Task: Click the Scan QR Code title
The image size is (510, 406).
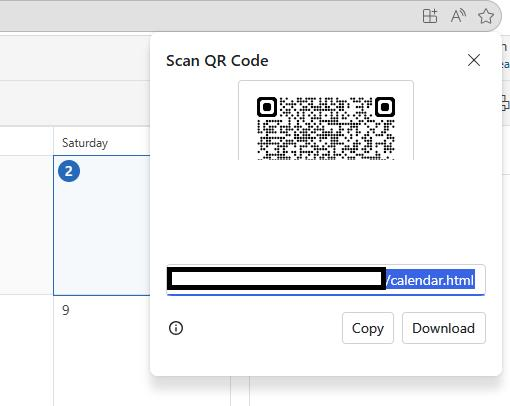Action: [x=217, y=61]
